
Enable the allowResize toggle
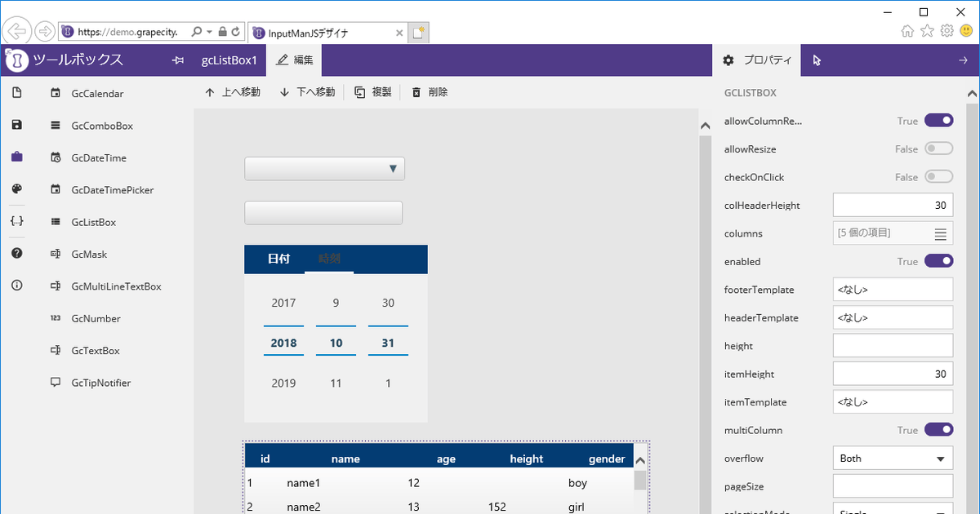(938, 149)
